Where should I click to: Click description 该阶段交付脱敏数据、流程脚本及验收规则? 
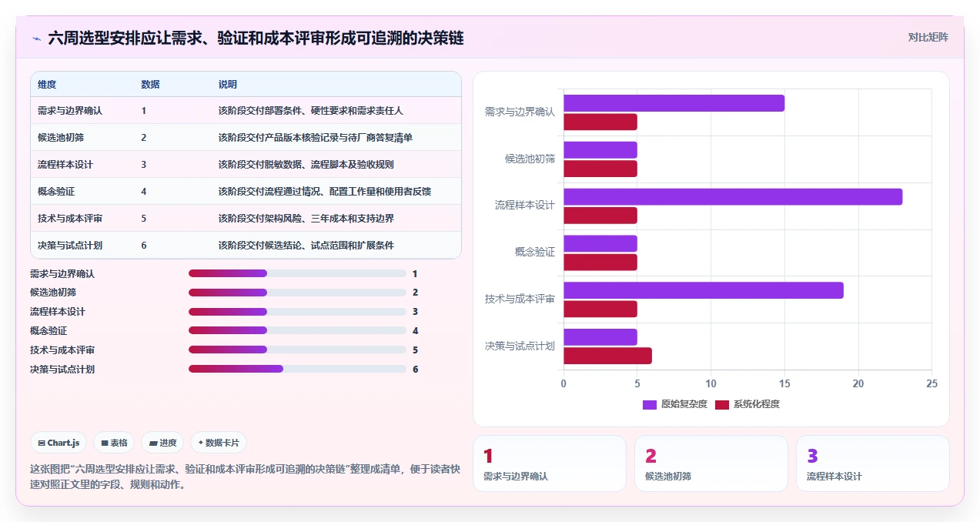[306, 165]
